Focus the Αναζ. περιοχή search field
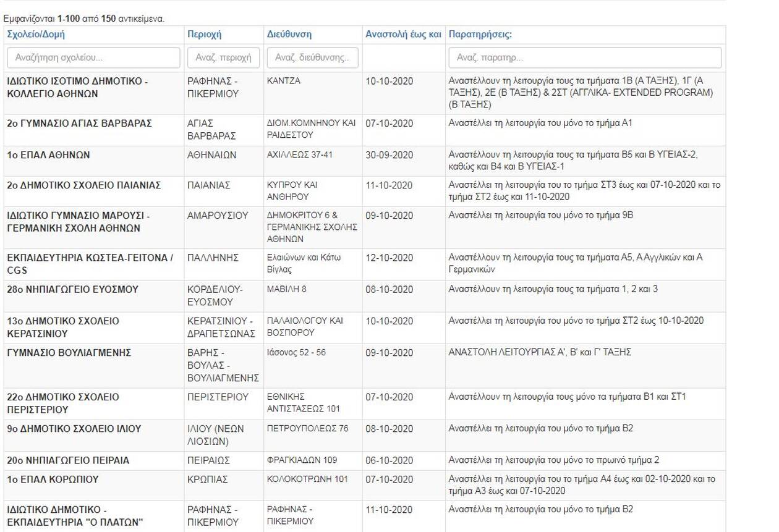 tap(223, 57)
